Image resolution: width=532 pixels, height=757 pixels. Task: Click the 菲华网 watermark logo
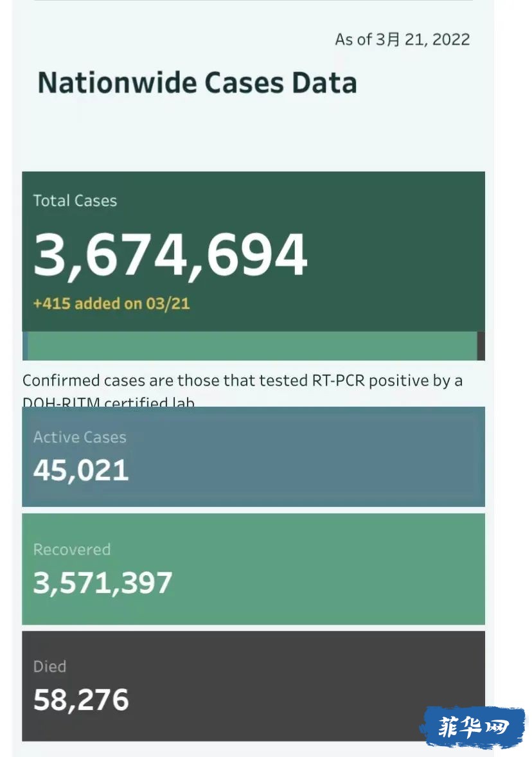point(473,727)
